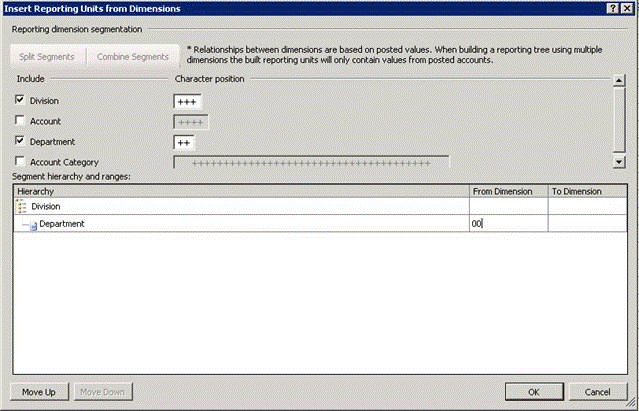Select the Department row in hierarchy
639x411 pixels.
point(320,224)
